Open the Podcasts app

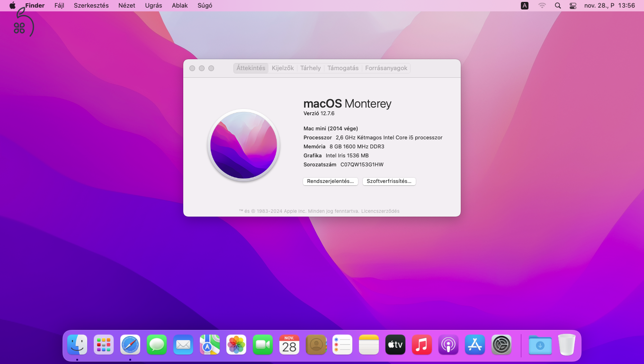pos(448,345)
